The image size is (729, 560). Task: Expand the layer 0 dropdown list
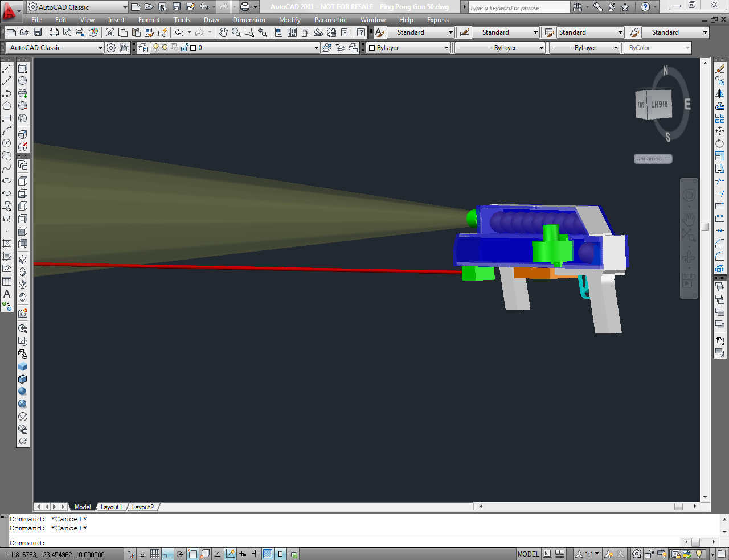[316, 48]
